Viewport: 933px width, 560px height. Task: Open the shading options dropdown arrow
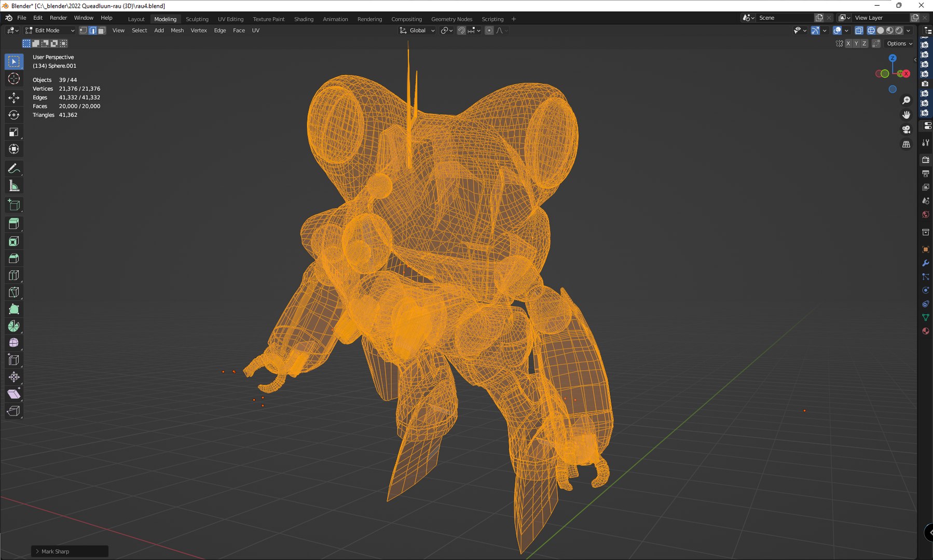point(908,31)
